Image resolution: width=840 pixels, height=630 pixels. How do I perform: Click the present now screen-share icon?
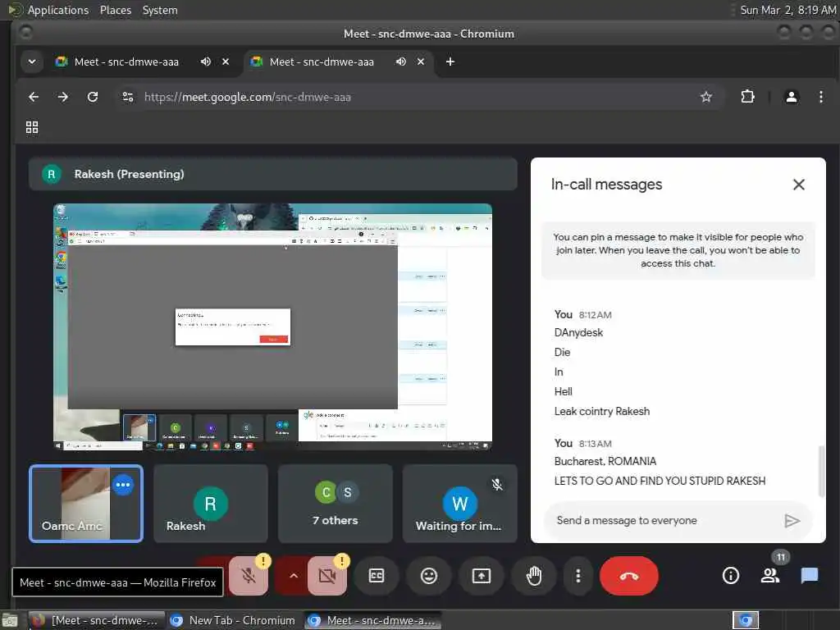tap(481, 576)
